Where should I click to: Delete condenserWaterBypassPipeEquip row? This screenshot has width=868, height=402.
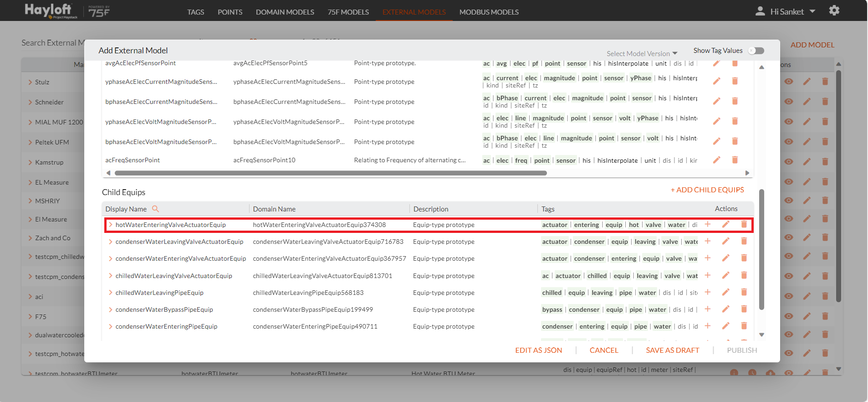pyautogui.click(x=744, y=309)
